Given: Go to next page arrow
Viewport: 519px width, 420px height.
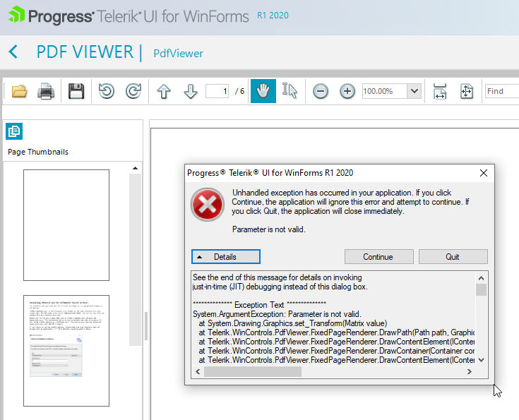Looking at the screenshot, I should (x=191, y=91).
